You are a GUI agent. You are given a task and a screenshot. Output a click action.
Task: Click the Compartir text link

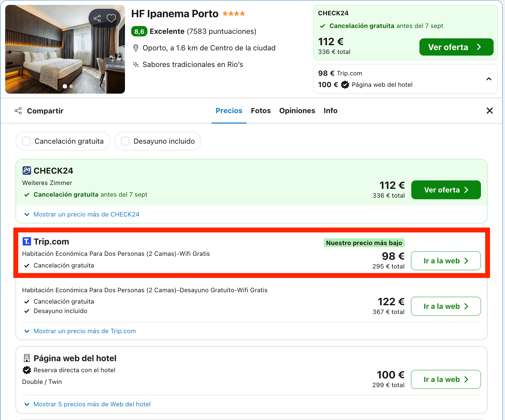coord(45,111)
